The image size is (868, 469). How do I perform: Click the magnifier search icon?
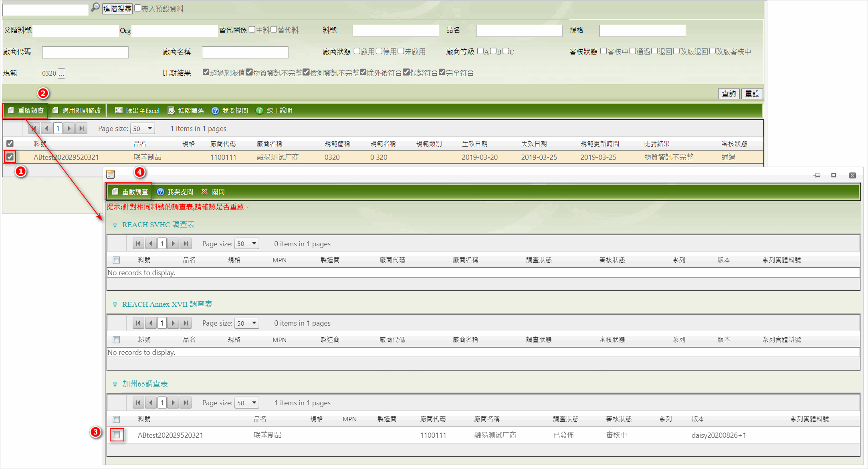tap(95, 8)
